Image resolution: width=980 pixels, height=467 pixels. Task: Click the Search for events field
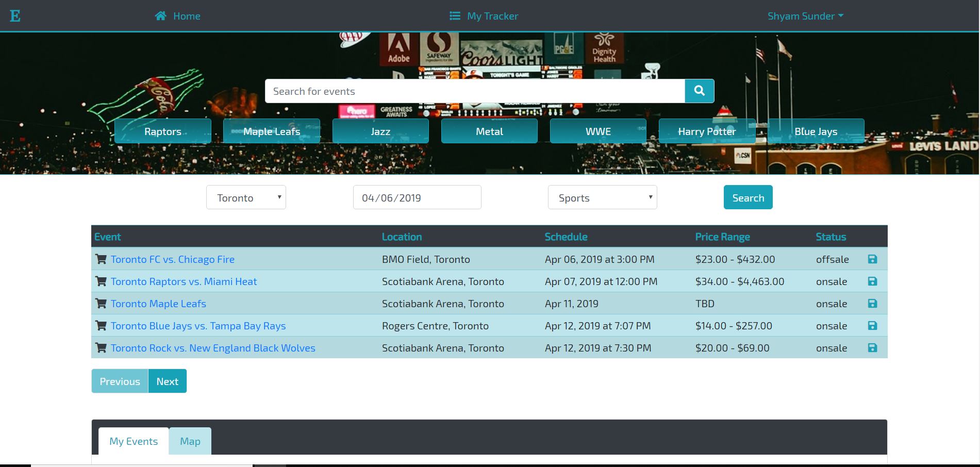click(474, 91)
